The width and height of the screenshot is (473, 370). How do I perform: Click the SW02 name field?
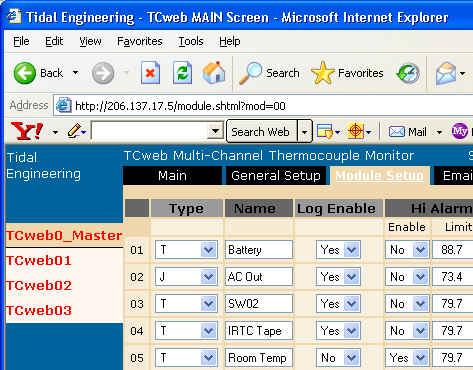pos(259,304)
